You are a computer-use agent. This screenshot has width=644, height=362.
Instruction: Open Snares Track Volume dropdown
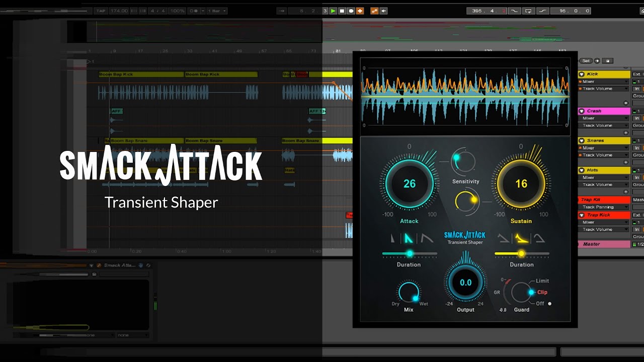pos(604,155)
